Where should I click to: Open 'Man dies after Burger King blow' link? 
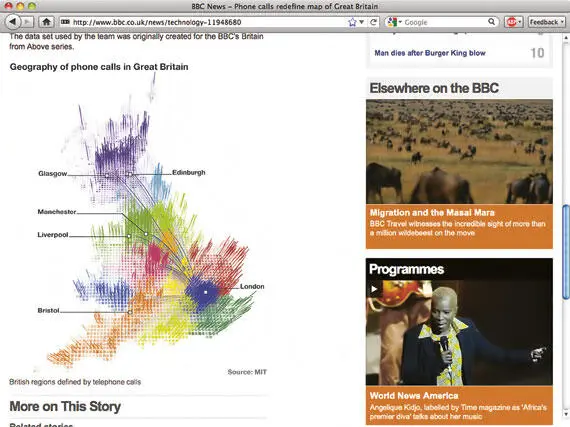430,53
